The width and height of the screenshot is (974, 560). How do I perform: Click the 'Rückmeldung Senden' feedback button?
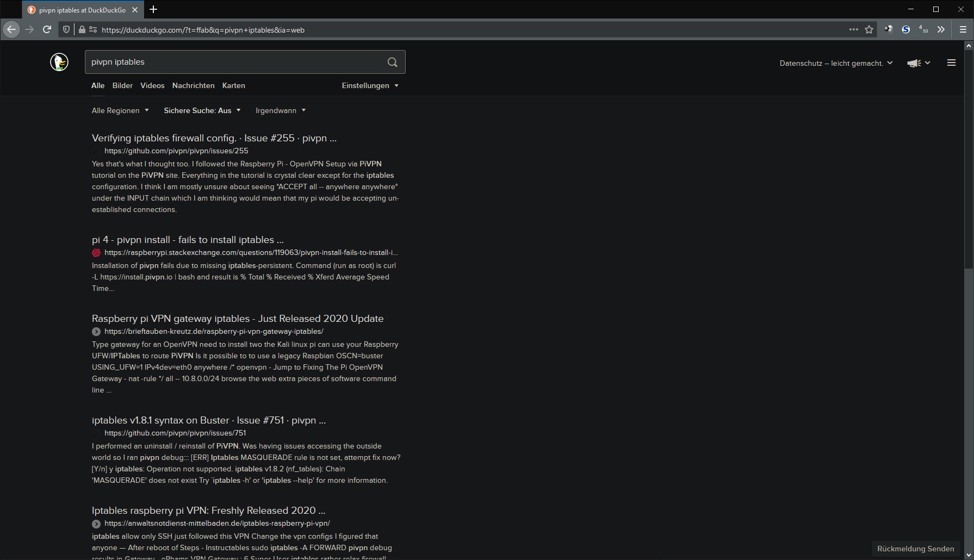click(x=915, y=549)
